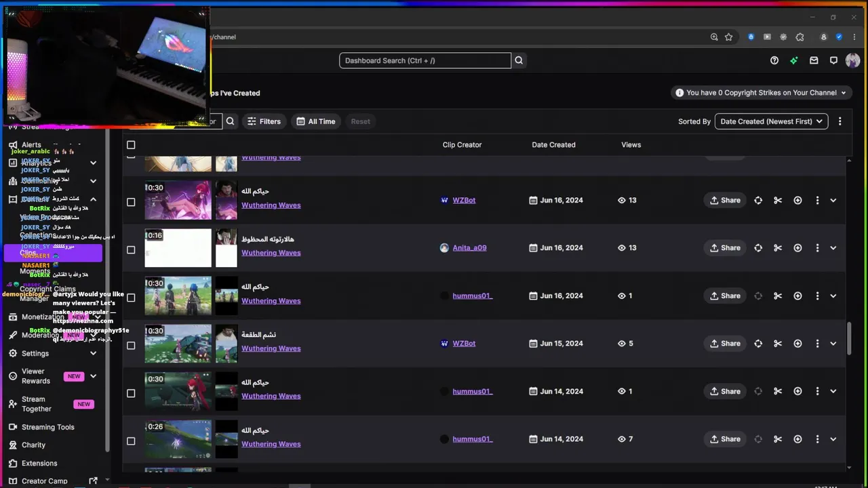Click the scissors icon for hummus01_ 0:26 clip
Viewport: 868px width, 488px height.
[778, 439]
